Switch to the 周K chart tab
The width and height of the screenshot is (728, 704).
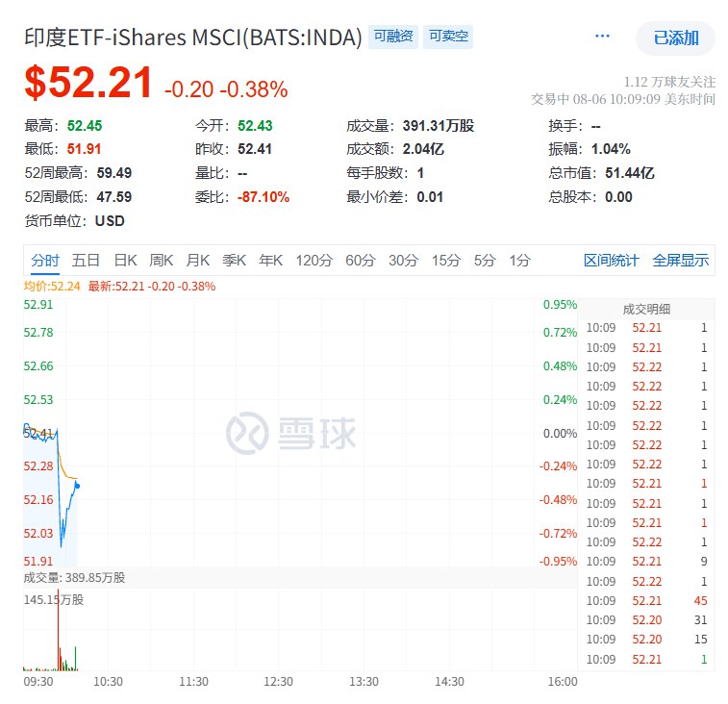coord(162,260)
